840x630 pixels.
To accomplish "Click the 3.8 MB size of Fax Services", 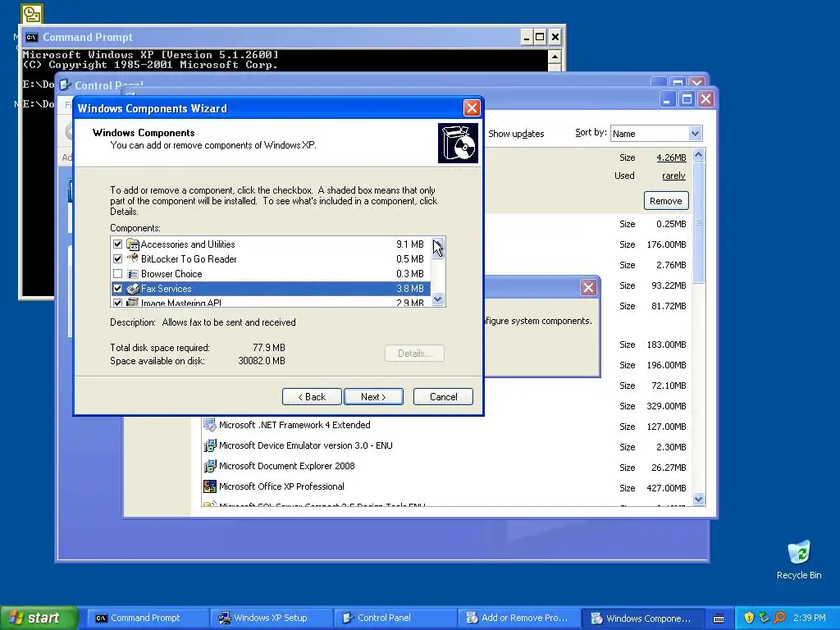I will click(x=410, y=288).
